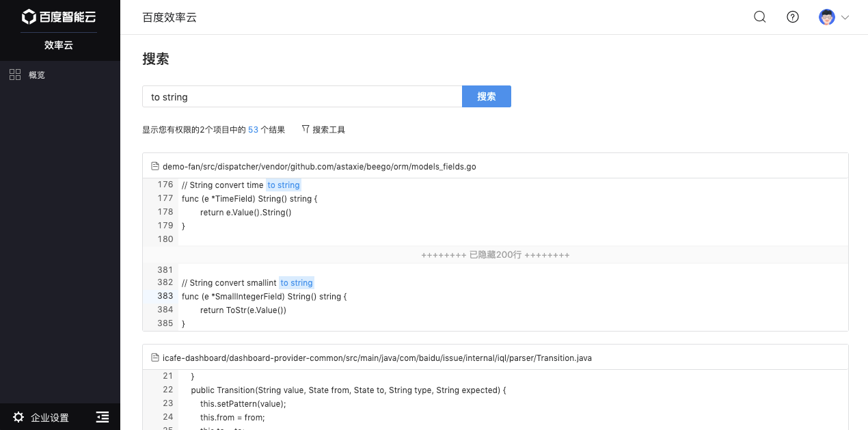Expand the hidden 200 lines row
Viewport: 868px width, 430px height.
point(496,255)
